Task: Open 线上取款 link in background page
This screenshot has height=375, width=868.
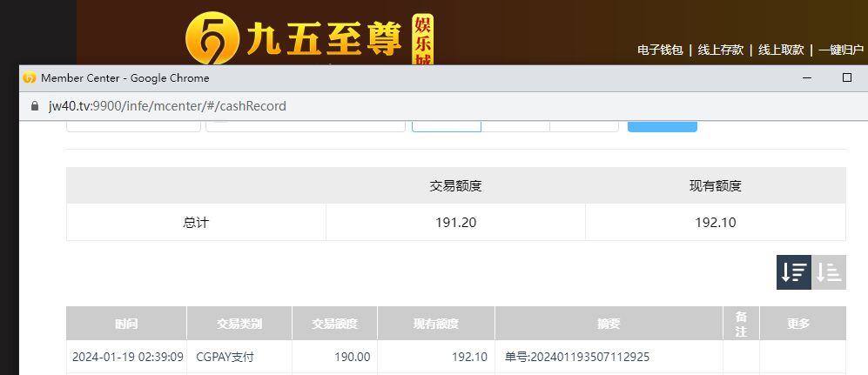Action: point(781,50)
